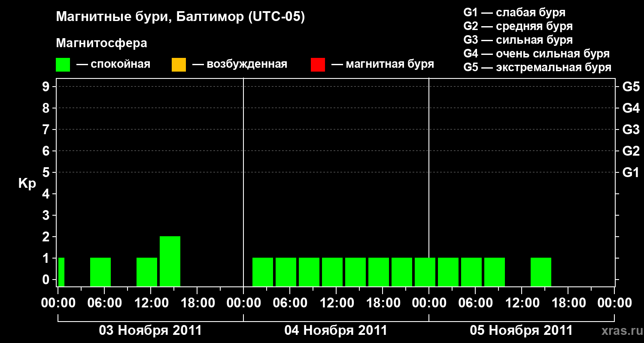Click the green bar at 18:00 on 04 Ноября
The image size is (644, 343).
pos(379,272)
